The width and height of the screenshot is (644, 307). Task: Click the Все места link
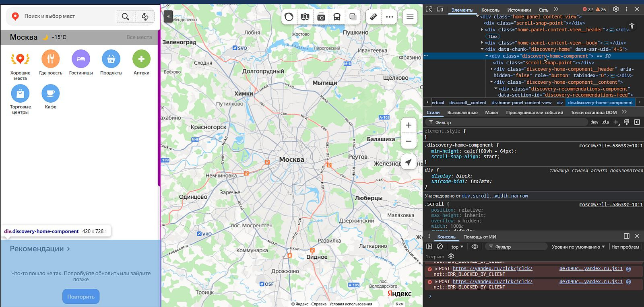139,37
